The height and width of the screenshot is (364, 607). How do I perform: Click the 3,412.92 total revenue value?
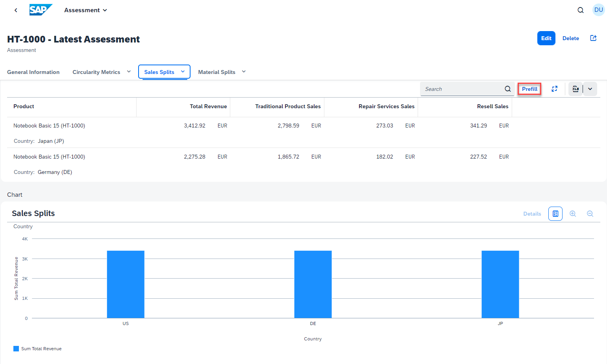point(194,126)
